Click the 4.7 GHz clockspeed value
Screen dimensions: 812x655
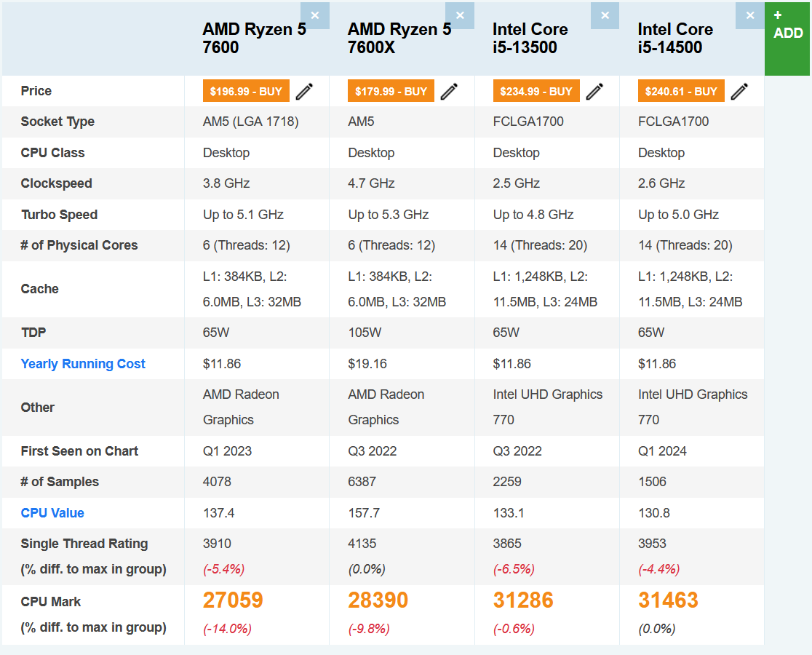click(x=371, y=183)
